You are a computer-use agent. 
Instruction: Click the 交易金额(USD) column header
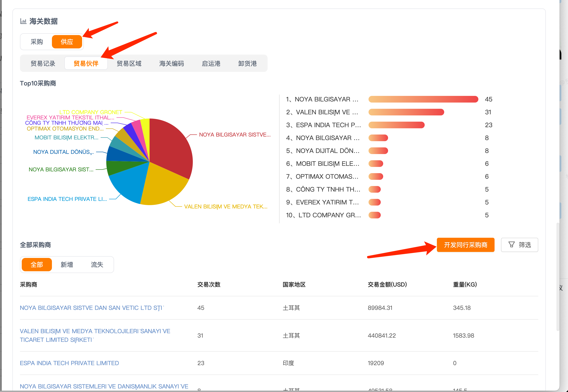[387, 284]
